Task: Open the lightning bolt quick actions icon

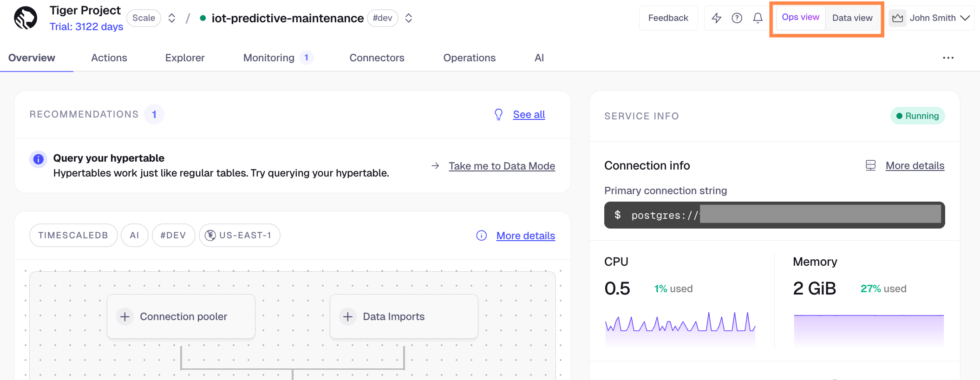Action: click(716, 18)
